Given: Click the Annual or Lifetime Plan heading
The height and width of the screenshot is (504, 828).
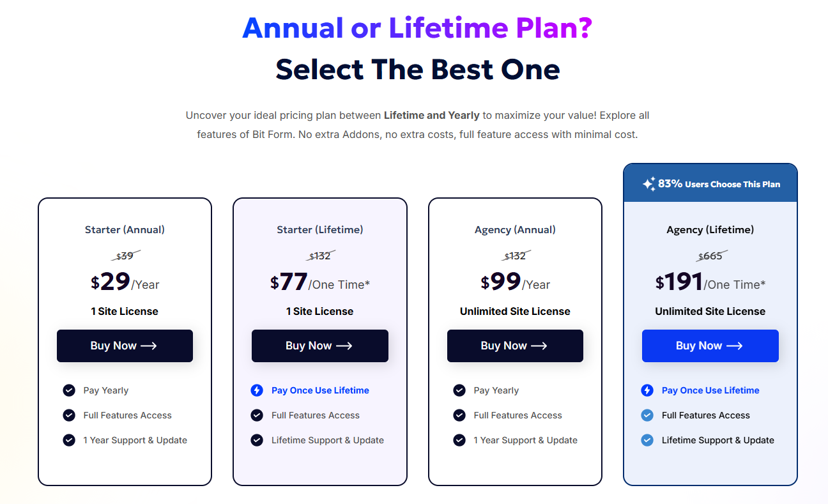Looking at the screenshot, I should click(417, 28).
